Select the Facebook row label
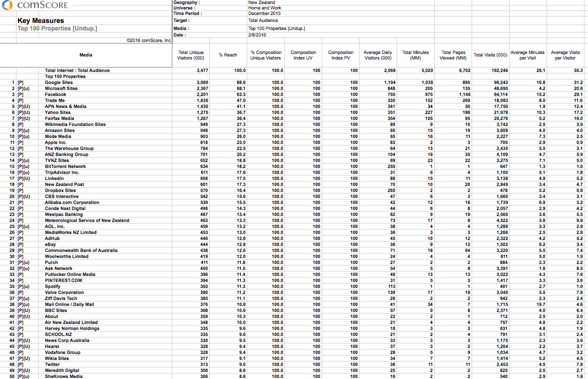 tap(55, 94)
